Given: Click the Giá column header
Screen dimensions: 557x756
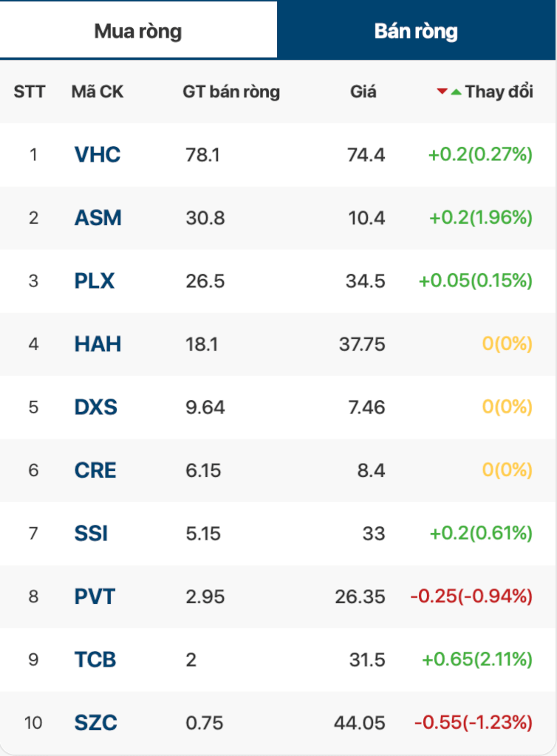Looking at the screenshot, I should pos(363,92).
